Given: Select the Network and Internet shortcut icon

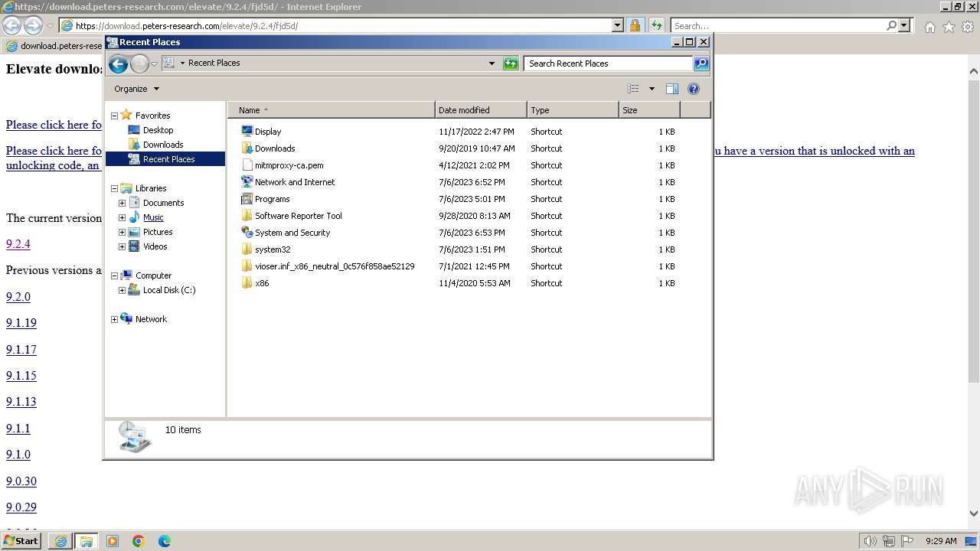Looking at the screenshot, I should point(247,182).
